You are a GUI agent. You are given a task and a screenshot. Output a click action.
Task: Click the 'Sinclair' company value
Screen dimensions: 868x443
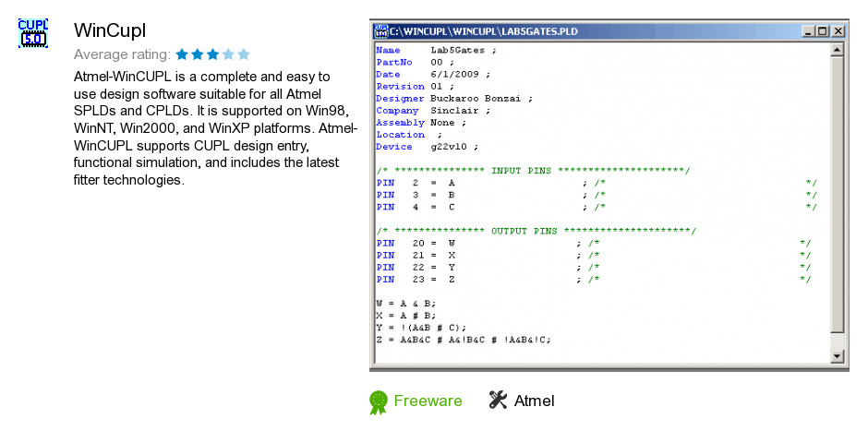tap(454, 111)
